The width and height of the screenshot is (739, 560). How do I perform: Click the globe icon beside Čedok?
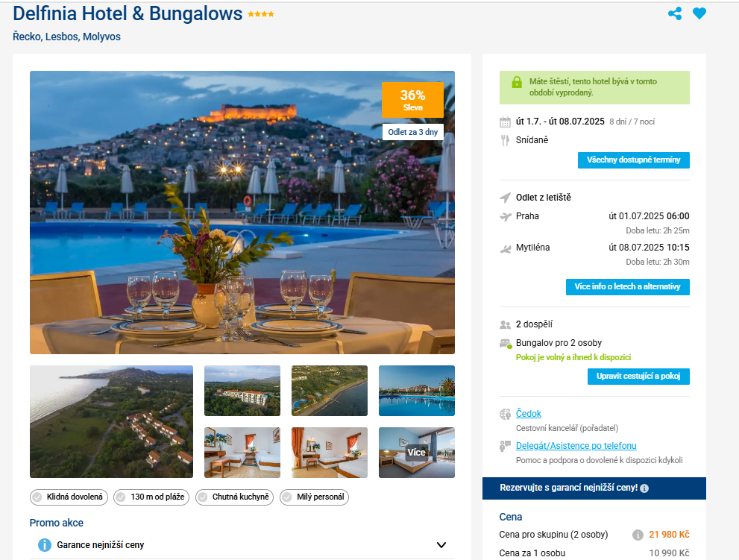pos(505,415)
